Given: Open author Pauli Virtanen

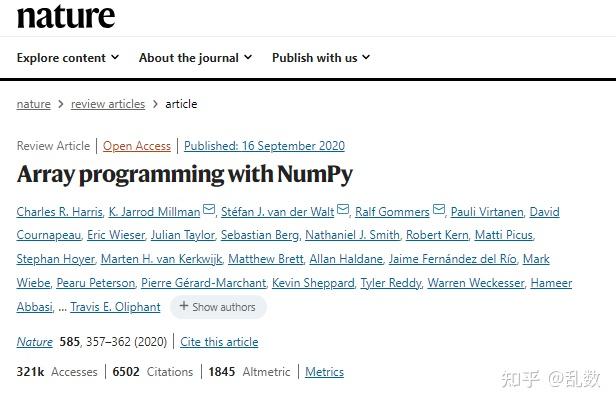Looking at the screenshot, I should point(487,212).
